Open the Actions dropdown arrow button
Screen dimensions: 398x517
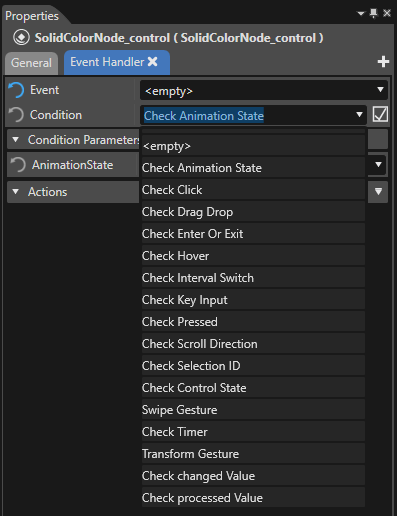pyautogui.click(x=378, y=192)
